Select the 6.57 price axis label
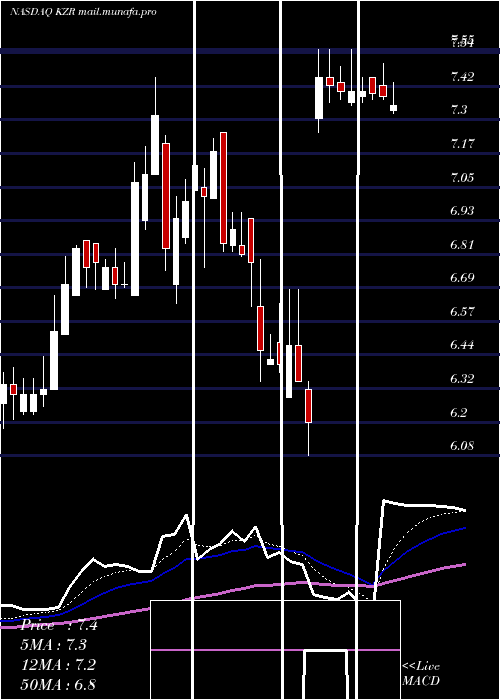500x700 pixels. (462, 312)
